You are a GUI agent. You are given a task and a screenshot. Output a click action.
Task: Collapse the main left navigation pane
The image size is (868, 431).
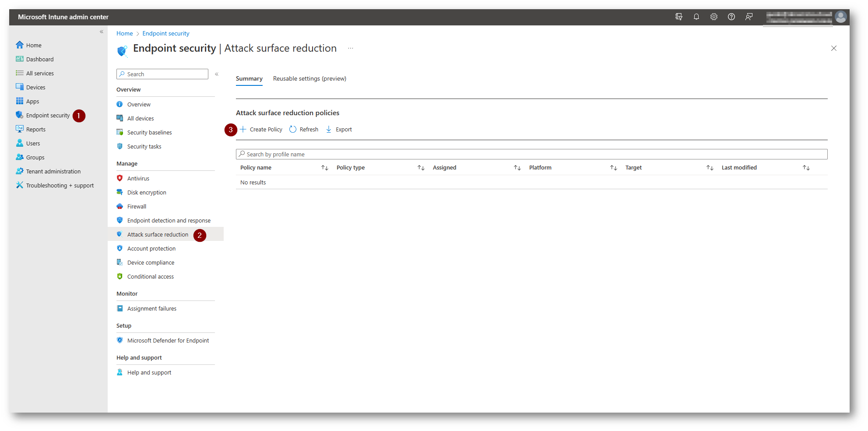pos(102,32)
